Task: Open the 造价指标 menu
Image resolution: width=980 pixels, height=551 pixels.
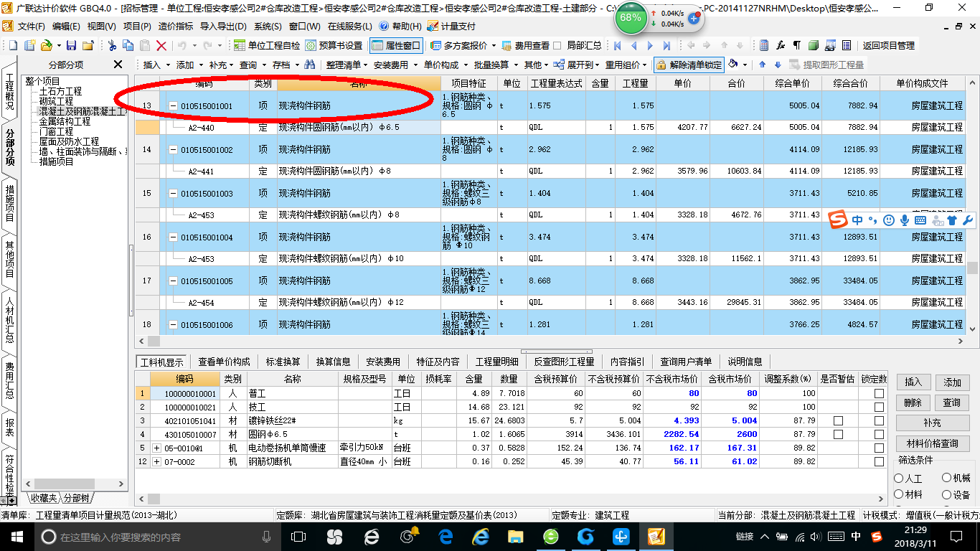Action: click(x=175, y=26)
